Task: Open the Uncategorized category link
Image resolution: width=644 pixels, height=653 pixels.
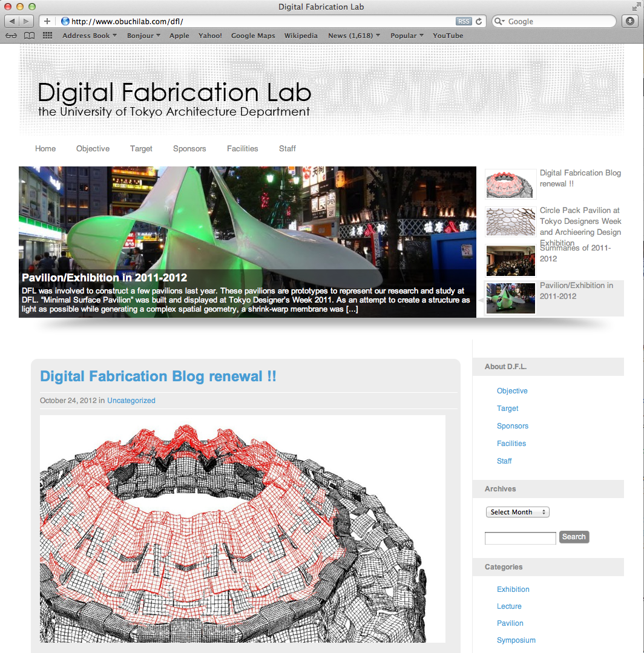Action: (131, 400)
